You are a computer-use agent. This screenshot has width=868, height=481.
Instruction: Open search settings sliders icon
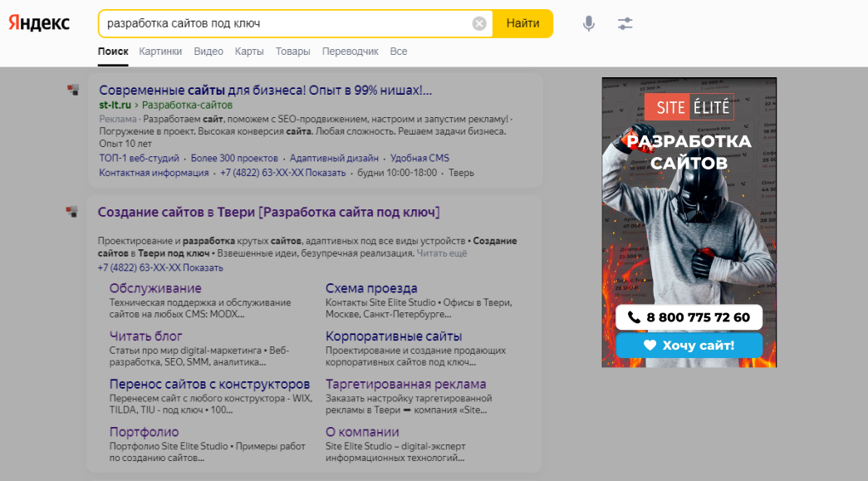pyautogui.click(x=625, y=24)
